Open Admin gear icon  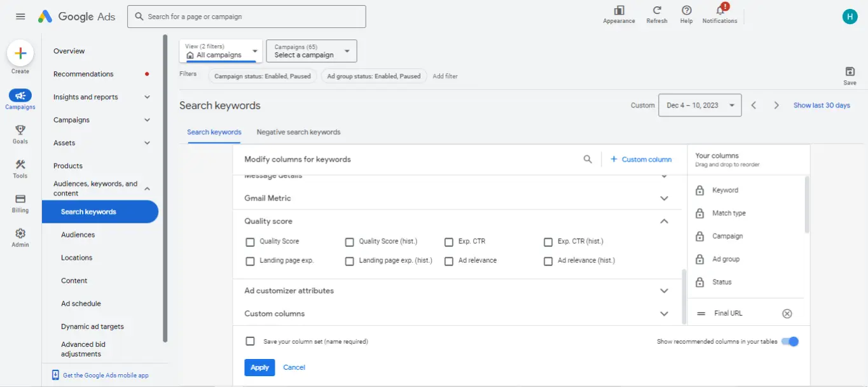(x=20, y=234)
